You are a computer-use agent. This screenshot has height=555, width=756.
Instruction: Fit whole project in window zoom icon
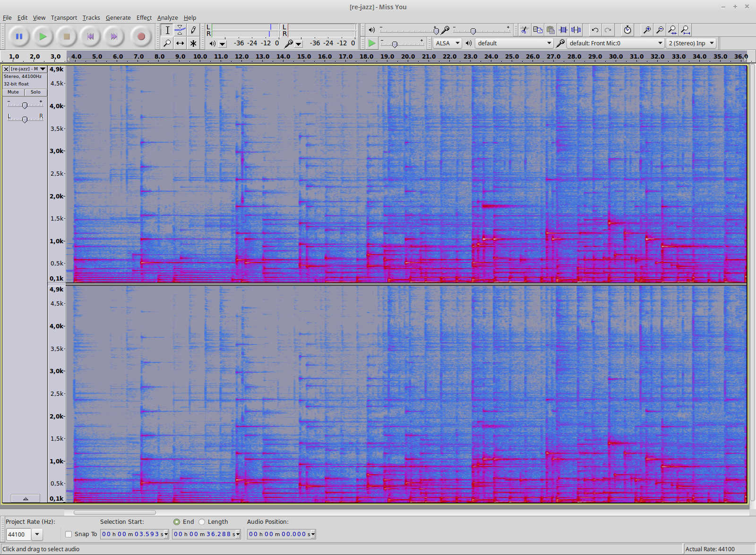click(685, 30)
